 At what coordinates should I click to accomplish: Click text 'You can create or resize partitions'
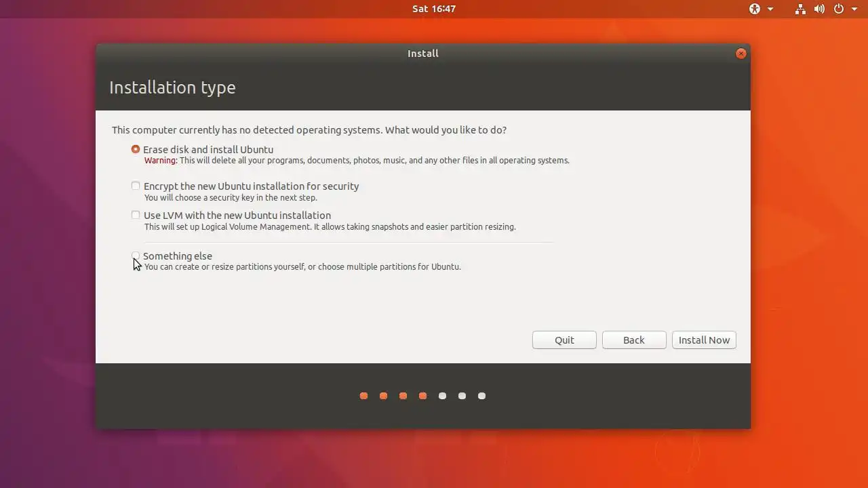(302, 267)
